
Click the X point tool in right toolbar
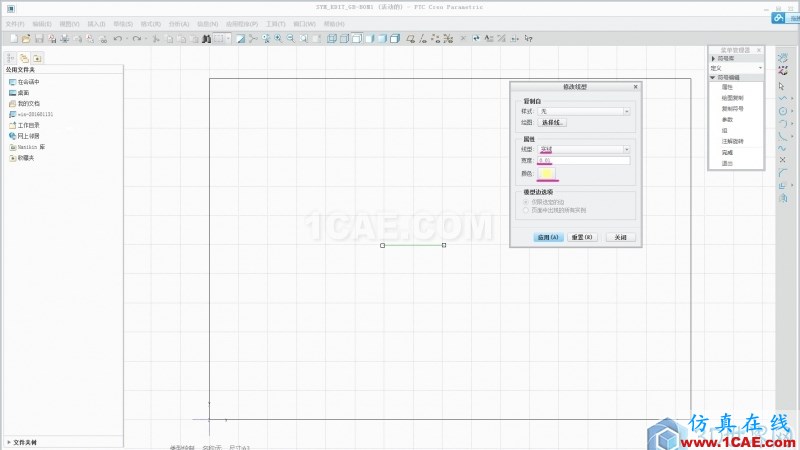click(782, 160)
